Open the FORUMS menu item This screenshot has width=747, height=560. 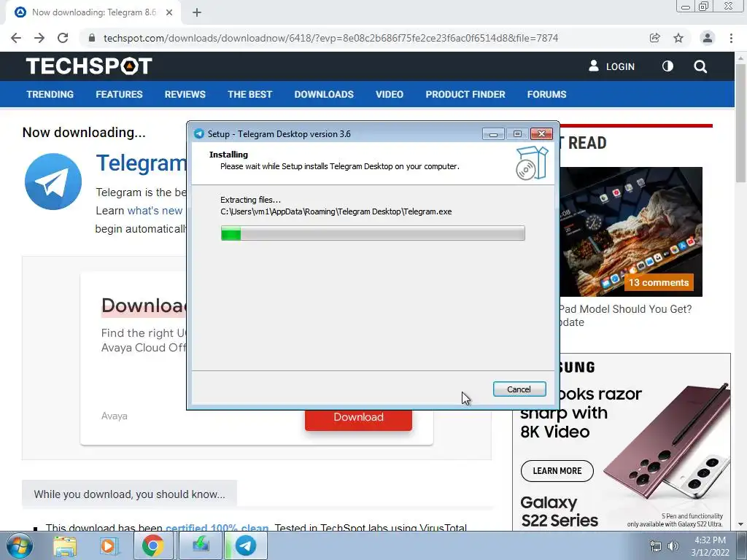(546, 94)
